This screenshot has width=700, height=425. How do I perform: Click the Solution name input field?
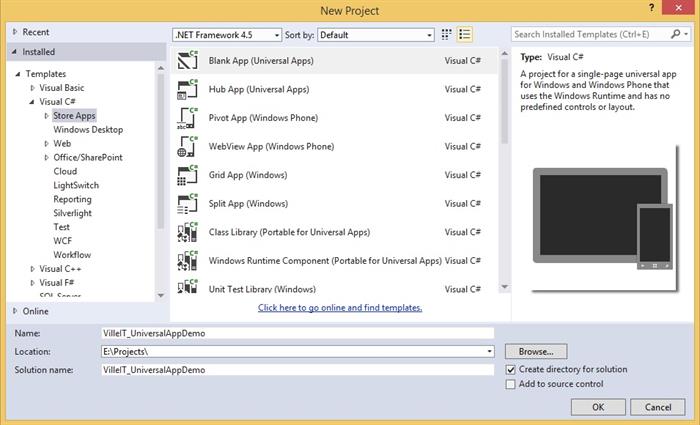point(298,370)
